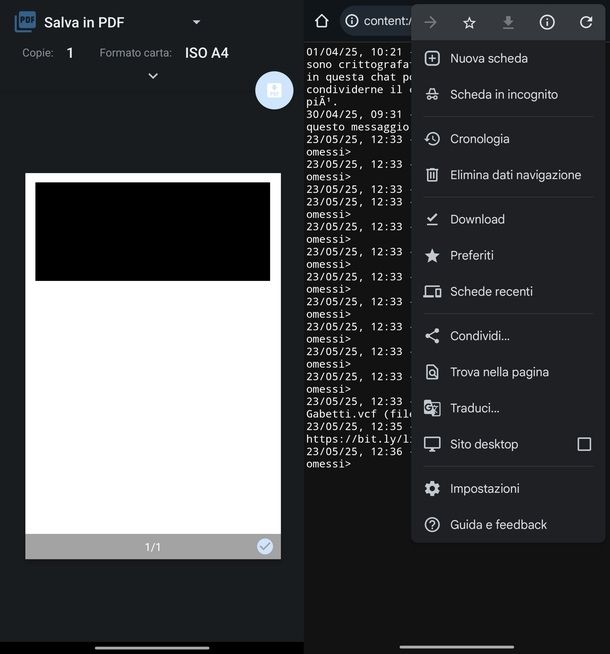The width and height of the screenshot is (610, 654).
Task: Open Schede recenti
Action: pos(508,292)
